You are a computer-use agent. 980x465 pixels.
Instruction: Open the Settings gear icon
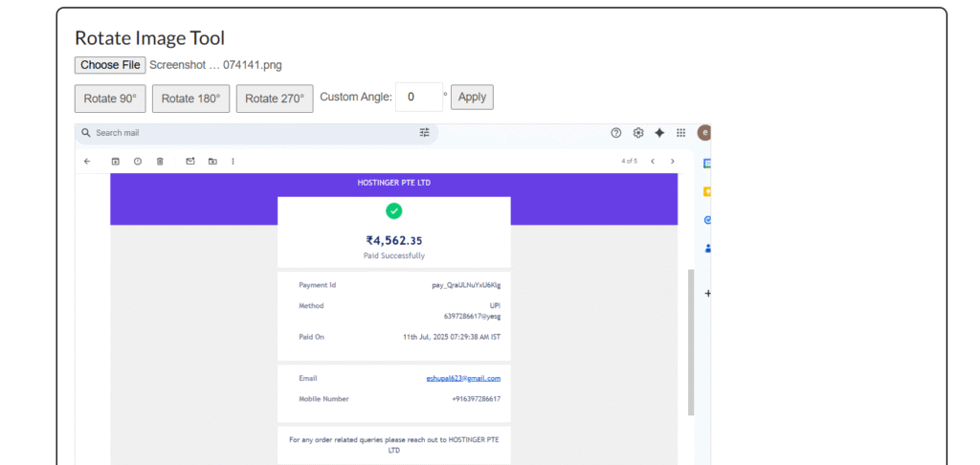pyautogui.click(x=638, y=133)
